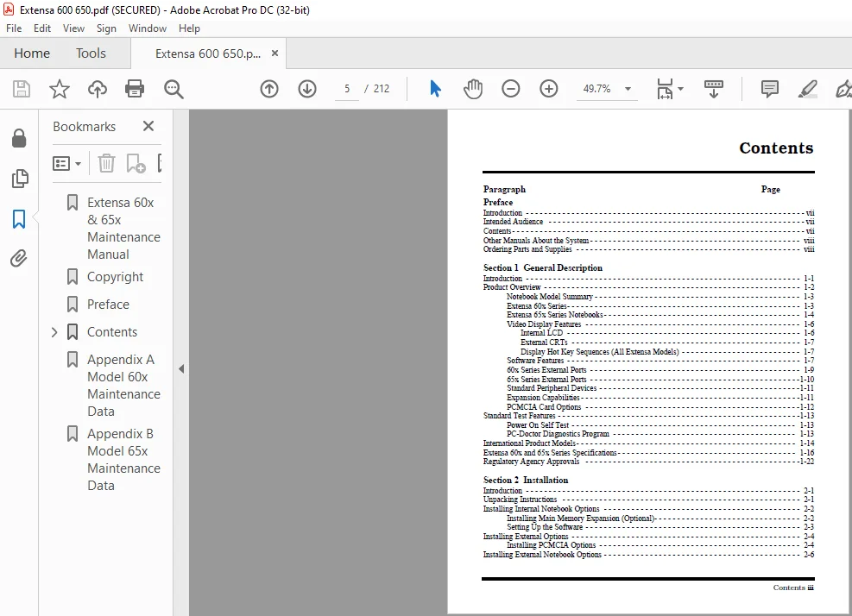Upload file to Document Cloud
This screenshot has height=616, width=852.
coord(98,89)
